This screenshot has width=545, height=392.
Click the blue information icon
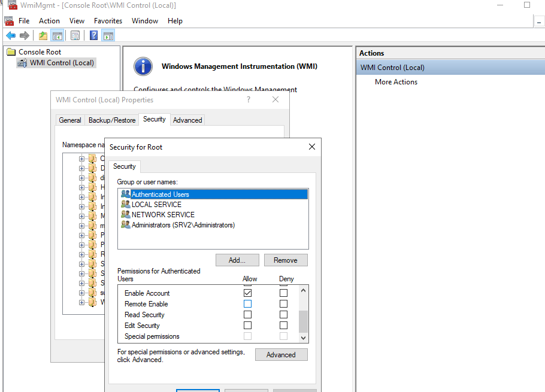click(143, 66)
